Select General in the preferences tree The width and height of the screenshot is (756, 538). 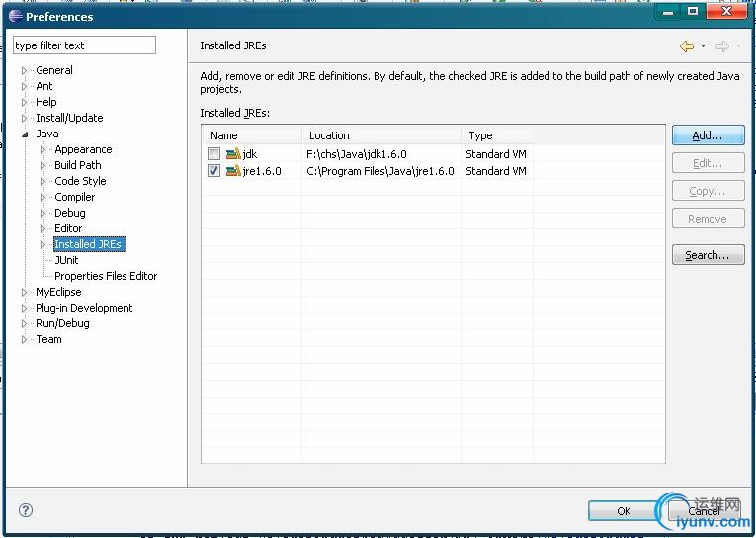pos(54,70)
